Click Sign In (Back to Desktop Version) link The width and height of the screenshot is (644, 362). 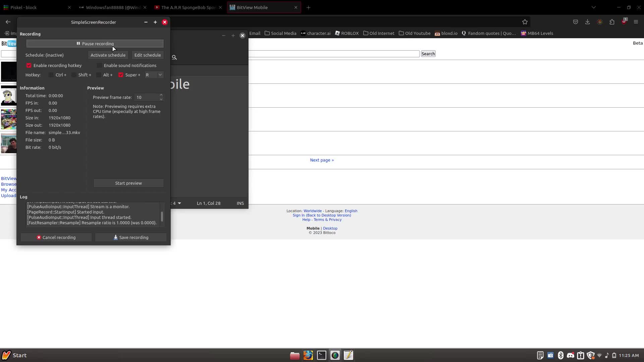322,215
